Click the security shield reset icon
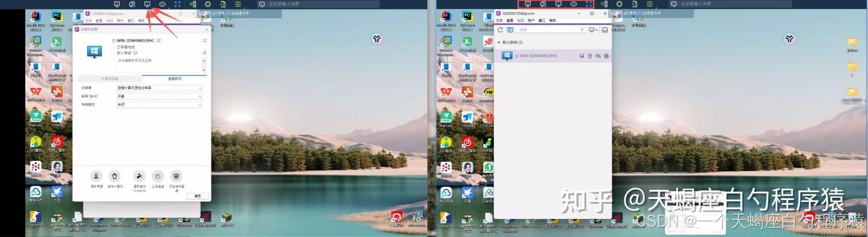The image size is (868, 237). [176, 176]
